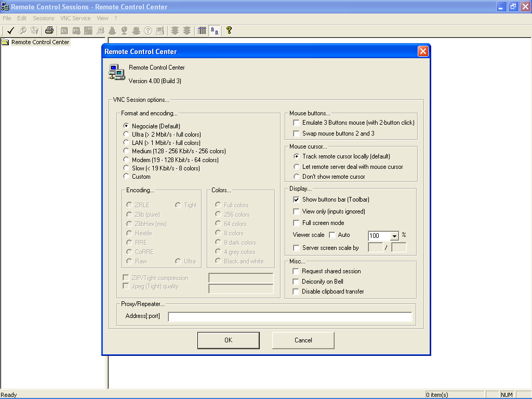Select Remote Control Center tree item
532x399 pixels.
tap(41, 42)
